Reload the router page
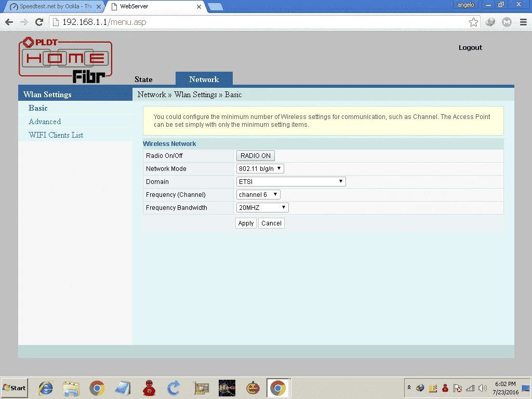 39,22
